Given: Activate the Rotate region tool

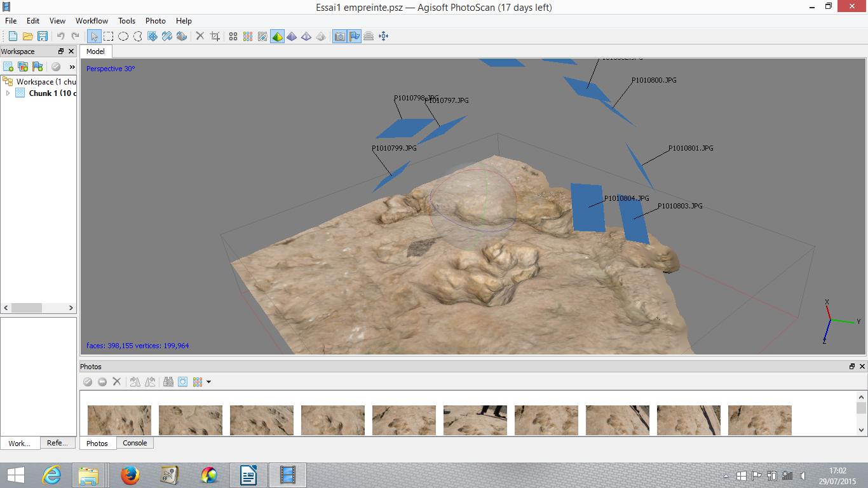Looking at the screenshot, I should [x=182, y=36].
